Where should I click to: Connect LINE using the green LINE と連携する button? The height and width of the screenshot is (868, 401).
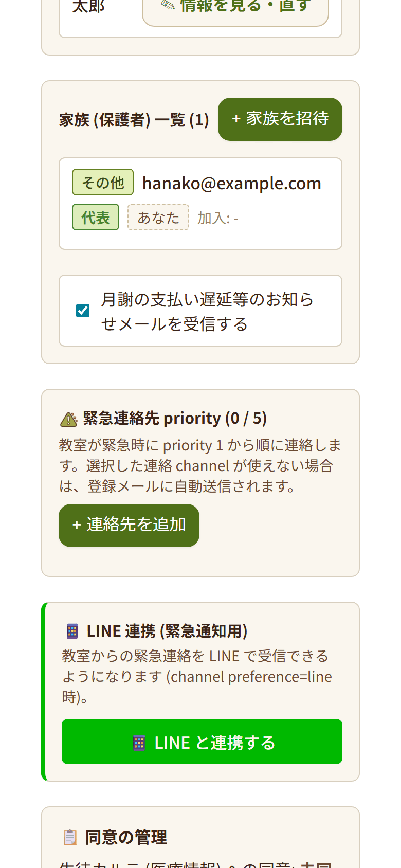click(x=202, y=742)
